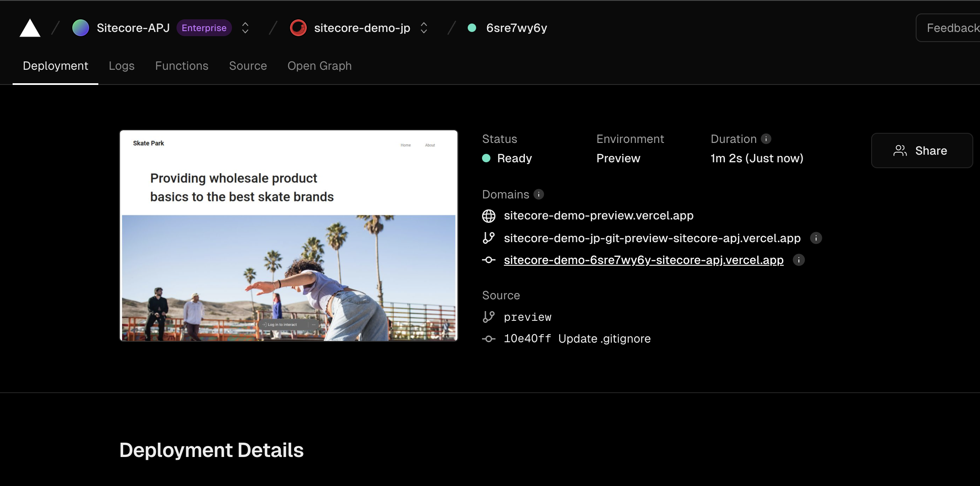
Task: Click the git branch source icon next to preview
Action: click(x=489, y=317)
